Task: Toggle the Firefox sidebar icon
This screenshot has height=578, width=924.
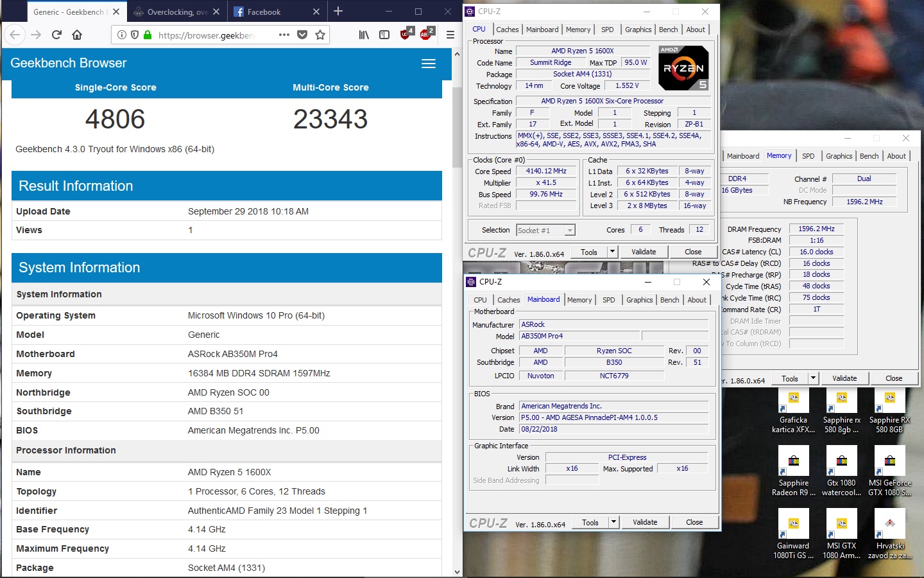Action: 384,35
